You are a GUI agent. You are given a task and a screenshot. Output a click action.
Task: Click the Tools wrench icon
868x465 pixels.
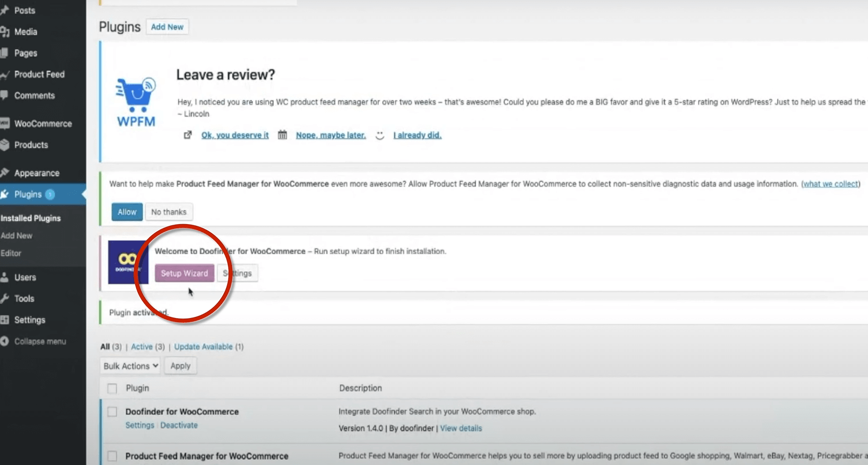click(x=5, y=299)
